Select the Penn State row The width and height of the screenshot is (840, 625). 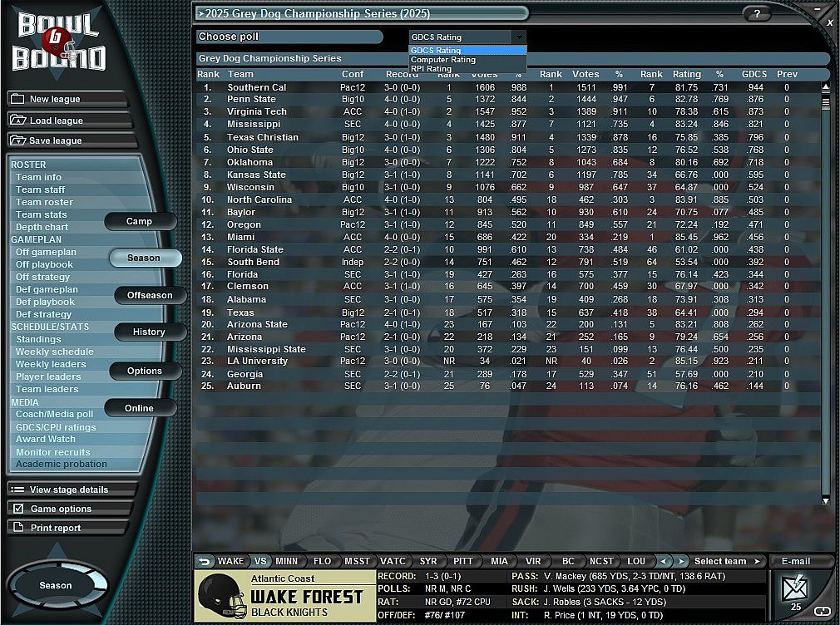point(508,99)
